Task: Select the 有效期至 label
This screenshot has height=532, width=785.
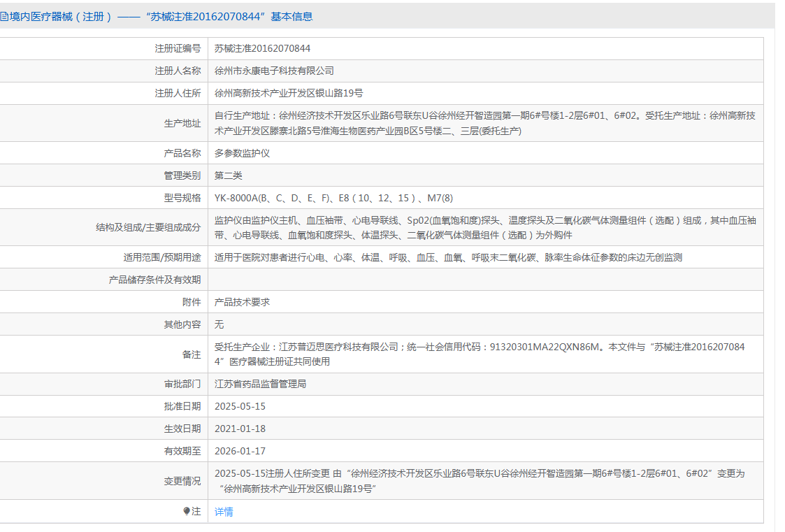Action: click(182, 451)
